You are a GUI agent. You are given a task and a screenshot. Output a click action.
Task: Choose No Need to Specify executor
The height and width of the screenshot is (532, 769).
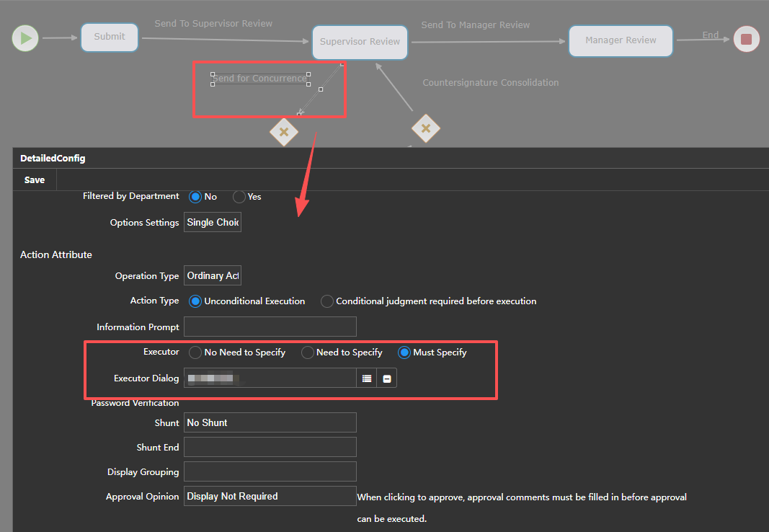[195, 353]
